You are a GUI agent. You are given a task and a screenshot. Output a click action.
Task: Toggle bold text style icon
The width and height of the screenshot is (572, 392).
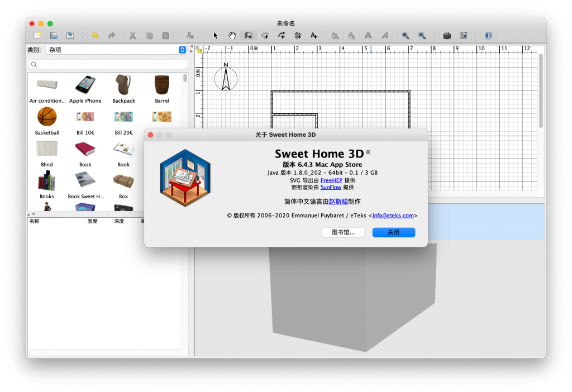click(x=368, y=35)
